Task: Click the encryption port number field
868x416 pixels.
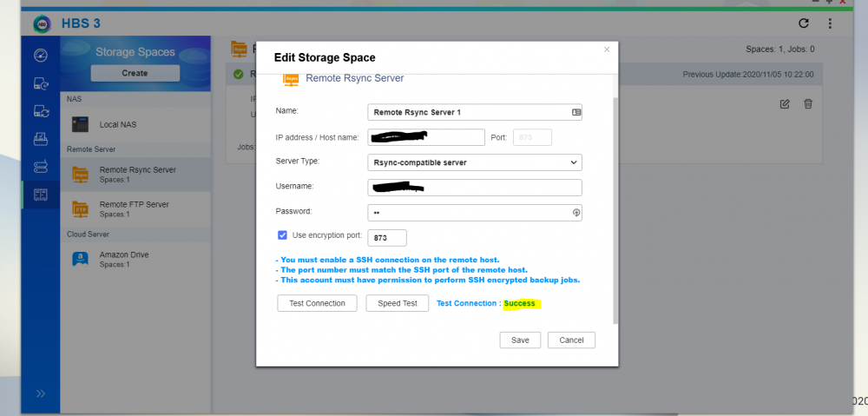Action: point(387,238)
